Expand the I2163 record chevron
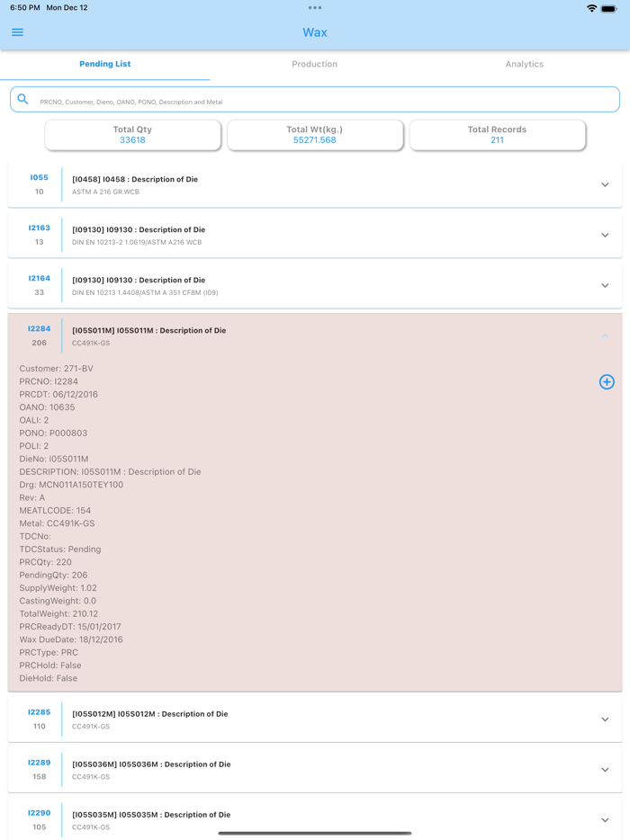The height and width of the screenshot is (840, 630). 605,236
